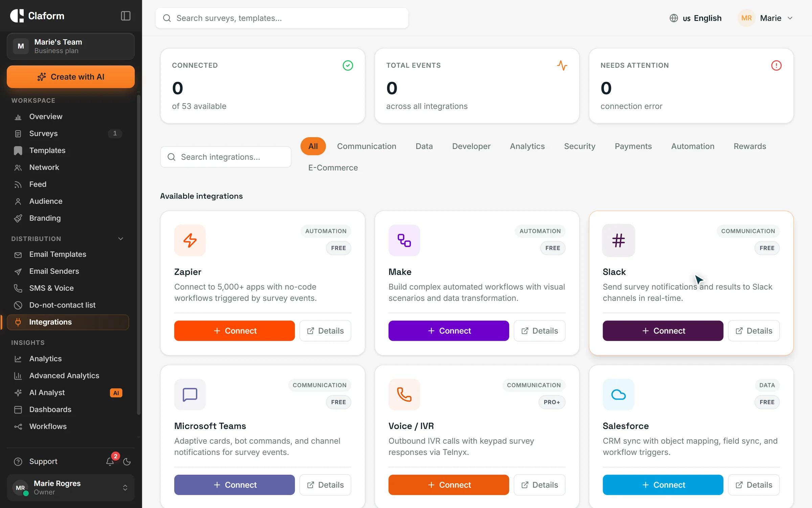Focus the Search integrations field
Screen dimensions: 812x508
226,157
